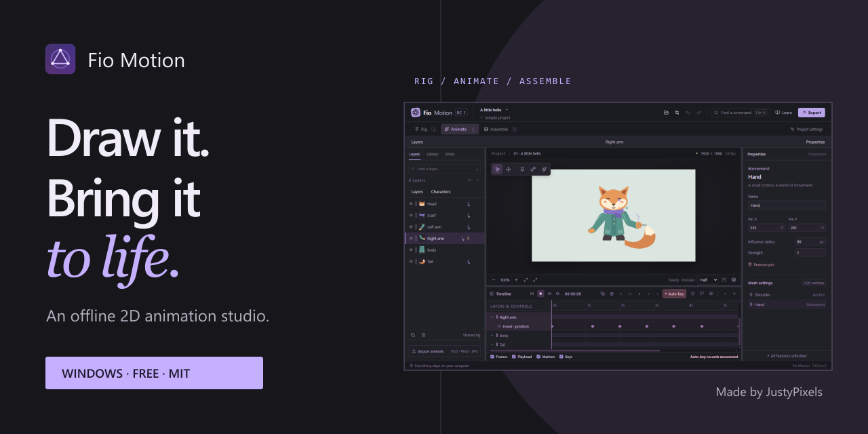Select the arrow selection tool in canvas toolbar

497,169
